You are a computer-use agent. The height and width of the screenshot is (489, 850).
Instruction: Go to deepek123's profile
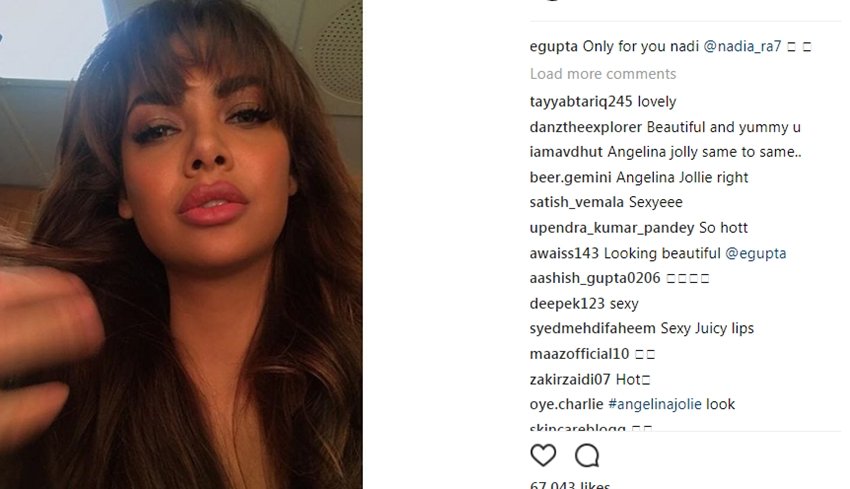567,304
